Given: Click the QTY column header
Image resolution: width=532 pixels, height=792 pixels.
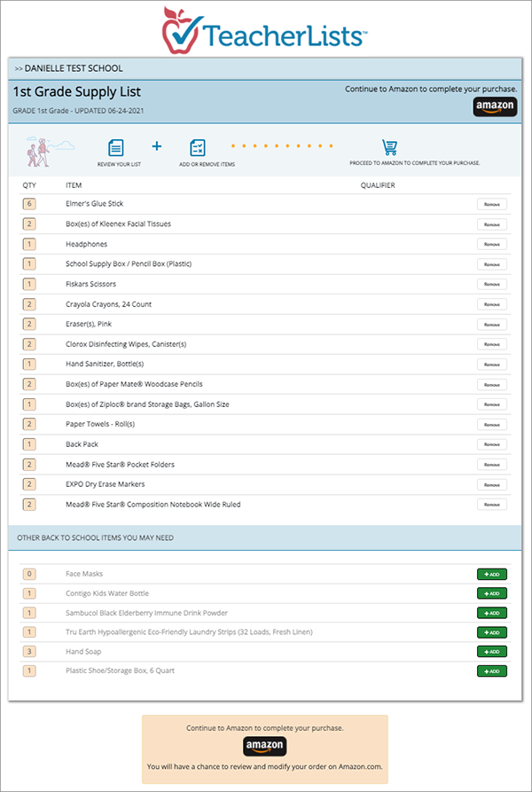Looking at the screenshot, I should tap(29, 185).
